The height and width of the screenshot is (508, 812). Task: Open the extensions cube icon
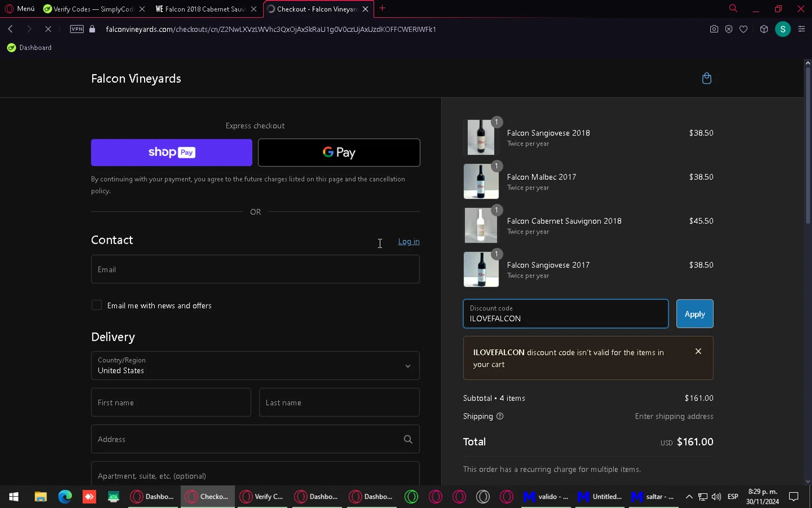[764, 29]
